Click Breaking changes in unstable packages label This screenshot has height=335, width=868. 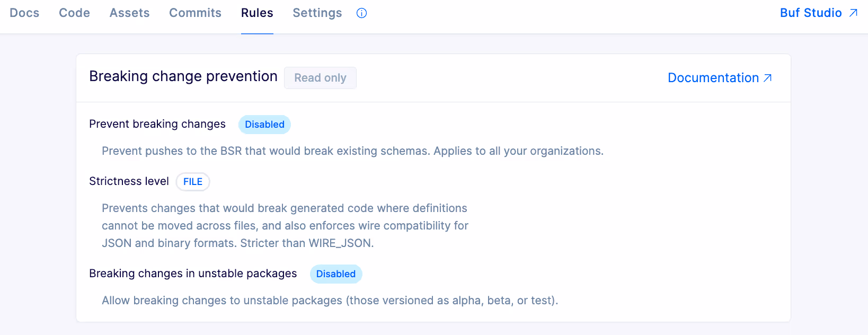[193, 274]
